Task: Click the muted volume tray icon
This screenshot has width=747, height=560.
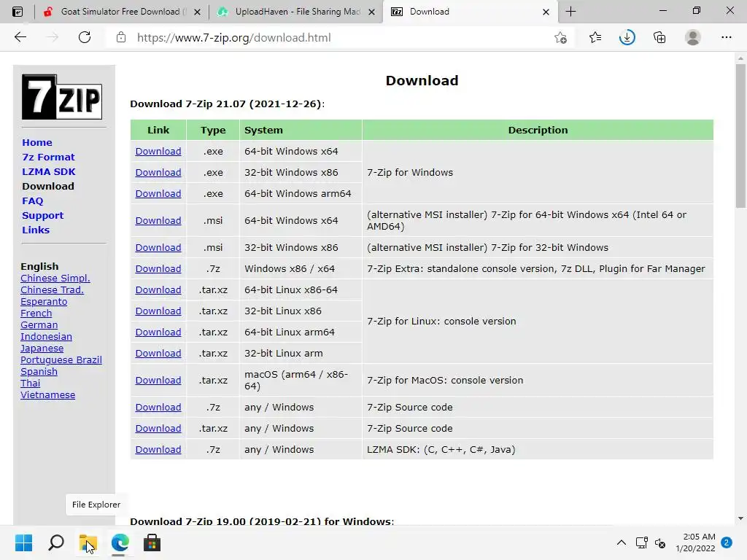Action: [660, 542]
